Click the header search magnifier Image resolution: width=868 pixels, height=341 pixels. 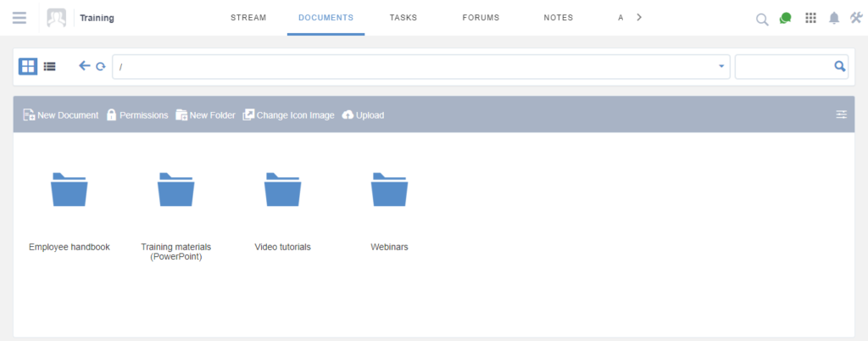(x=762, y=20)
